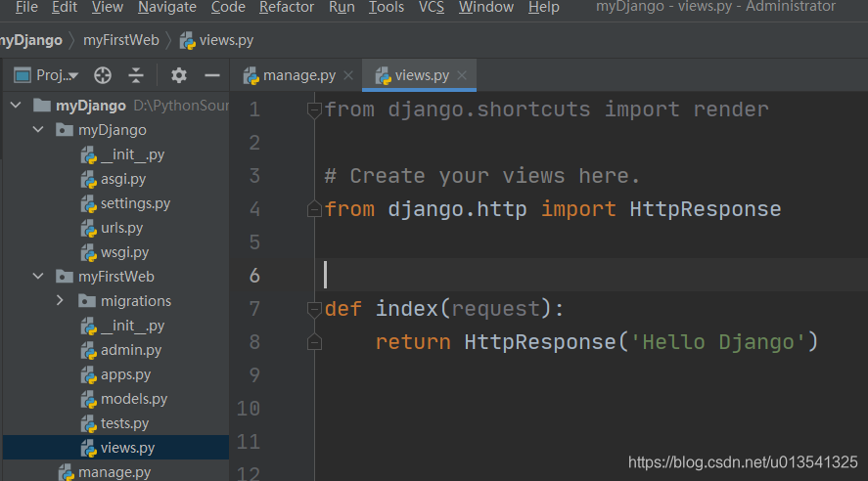Collapse the inner myDjango package folder

coord(38,129)
